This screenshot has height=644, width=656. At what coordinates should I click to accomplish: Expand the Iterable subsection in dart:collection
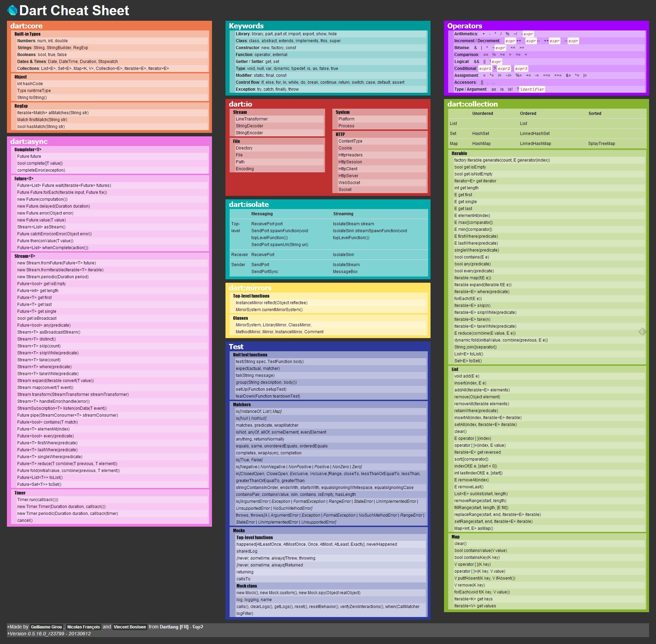tap(459, 153)
